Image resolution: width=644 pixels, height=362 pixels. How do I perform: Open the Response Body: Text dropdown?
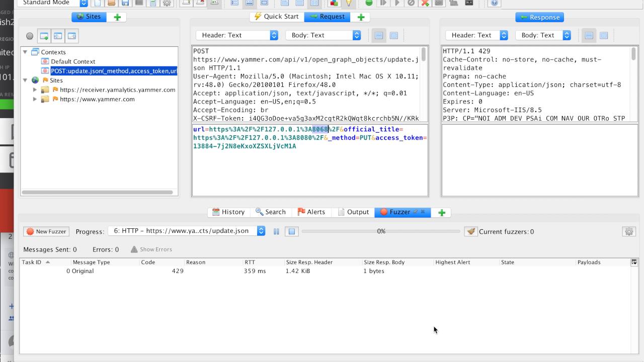(x=543, y=35)
